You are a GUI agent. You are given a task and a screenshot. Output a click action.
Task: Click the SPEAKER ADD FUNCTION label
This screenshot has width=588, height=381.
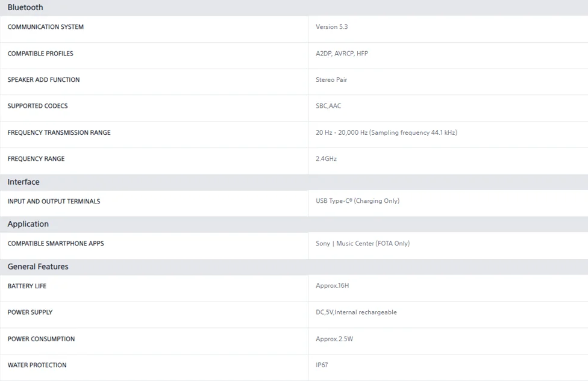click(x=43, y=80)
